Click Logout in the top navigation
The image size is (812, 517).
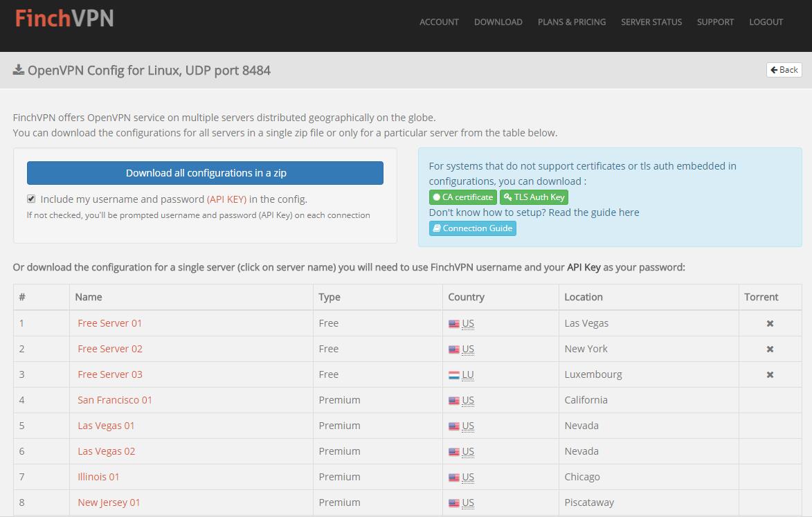tap(766, 22)
